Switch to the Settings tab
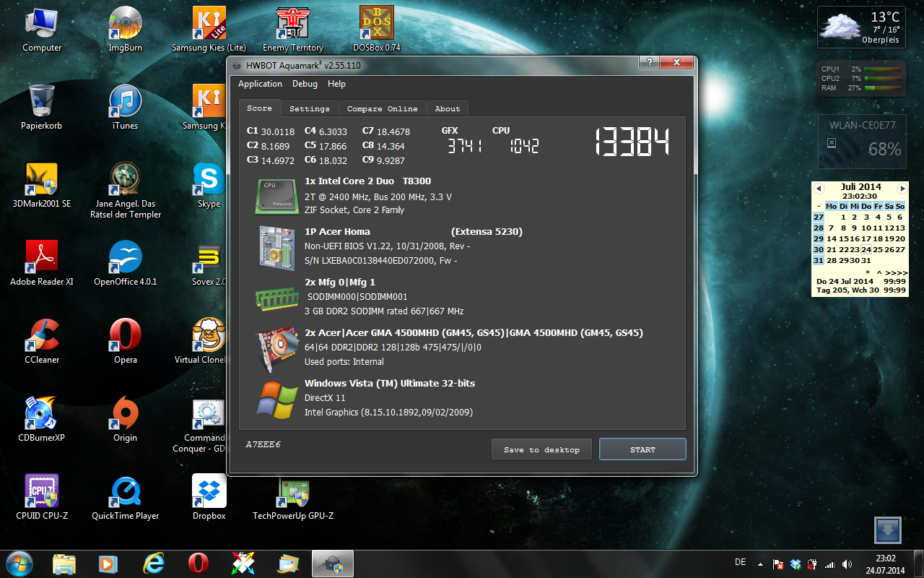The height and width of the screenshot is (578, 924). click(x=310, y=108)
